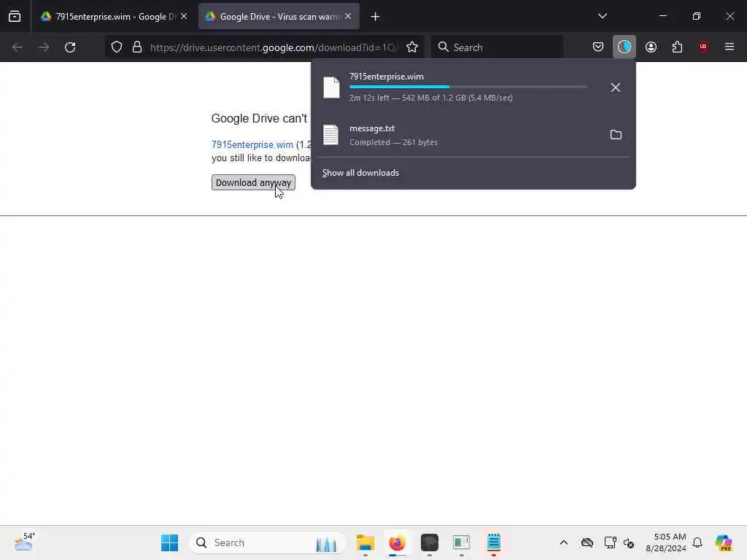Close the 7915enterprise.wim tab
The image size is (747, 560).
point(184,17)
